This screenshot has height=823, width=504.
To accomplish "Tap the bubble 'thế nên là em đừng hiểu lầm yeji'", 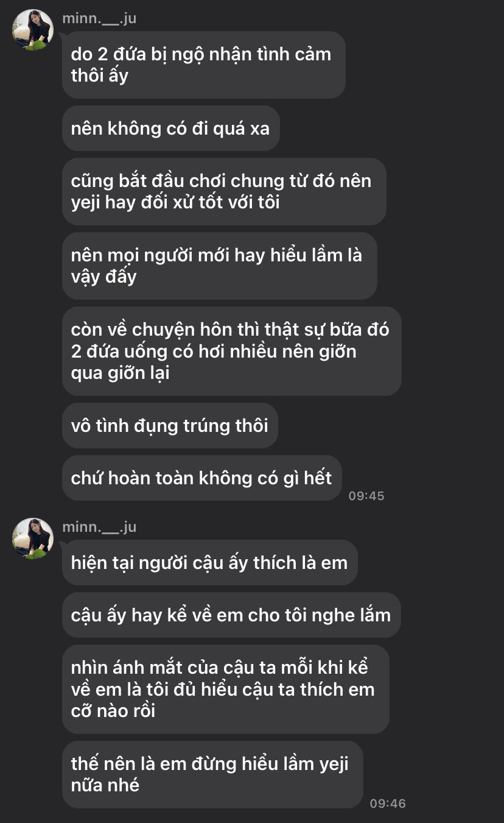I will click(212, 774).
